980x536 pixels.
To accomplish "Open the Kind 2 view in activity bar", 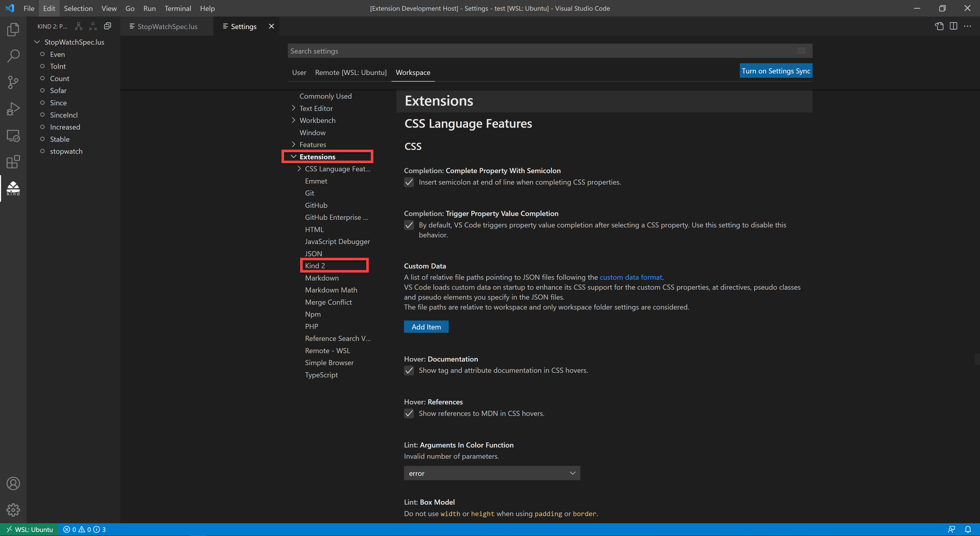I will 13,188.
